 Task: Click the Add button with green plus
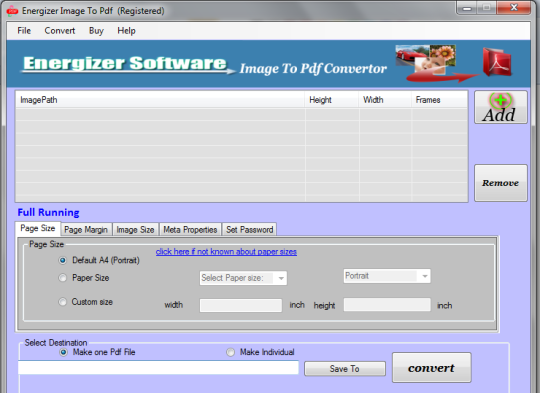click(500, 107)
